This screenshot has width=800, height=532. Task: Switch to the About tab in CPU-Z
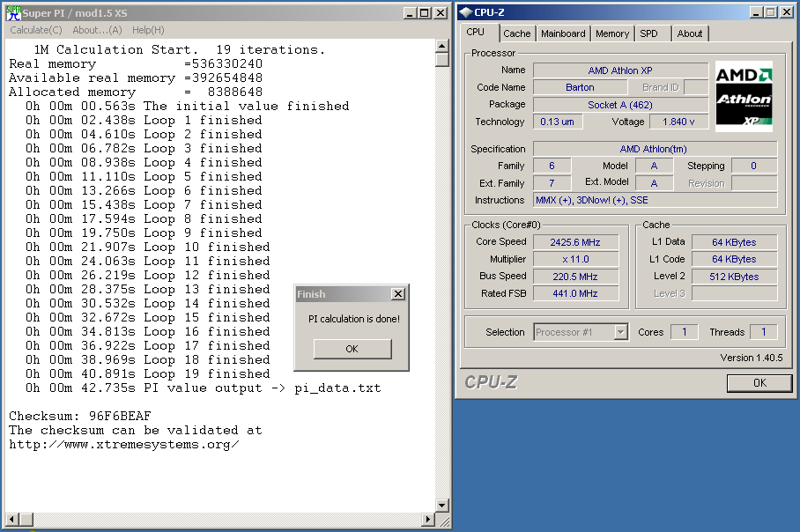pos(690,33)
